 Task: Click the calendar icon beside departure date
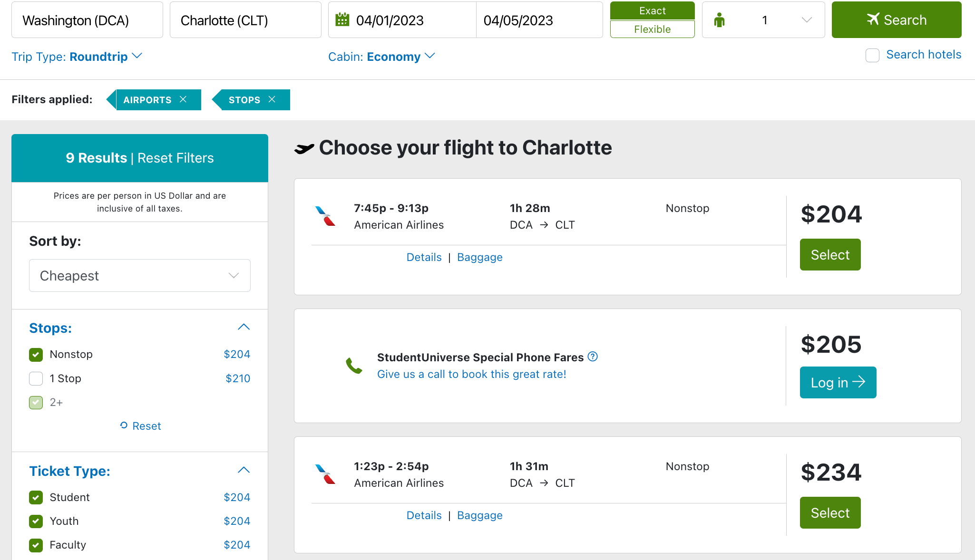click(342, 20)
